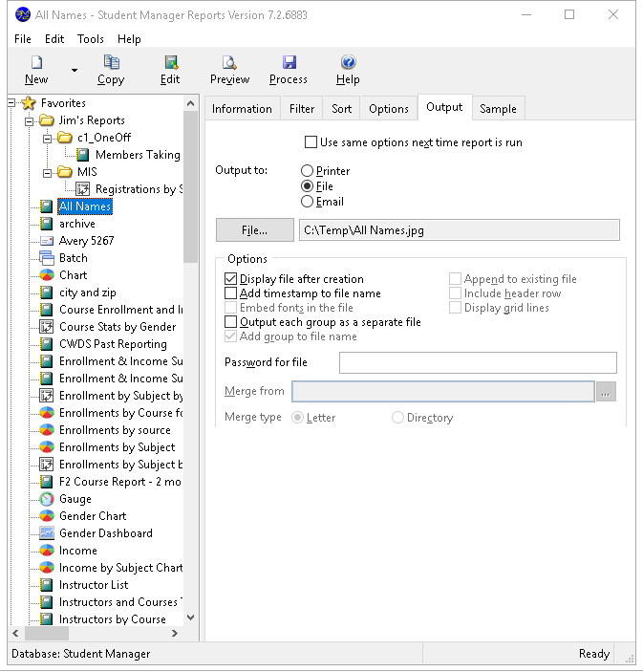Open the Edit menu
The width and height of the screenshot is (643, 672).
54,39
